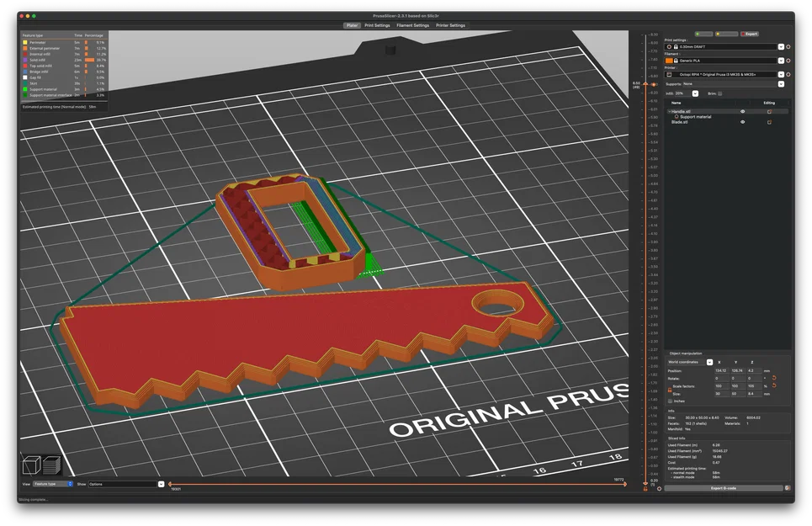Click the Blade.stl editing icon
The image size is (812, 526).
click(769, 122)
